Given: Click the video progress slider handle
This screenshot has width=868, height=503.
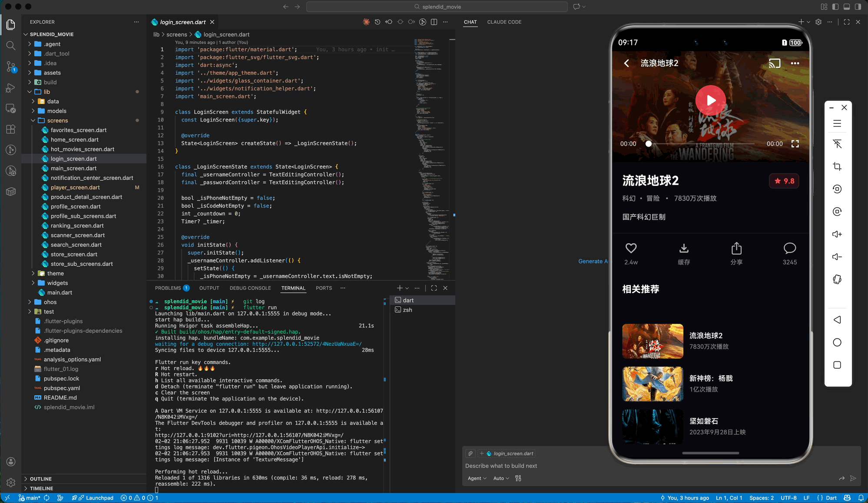Looking at the screenshot, I should click(x=648, y=144).
